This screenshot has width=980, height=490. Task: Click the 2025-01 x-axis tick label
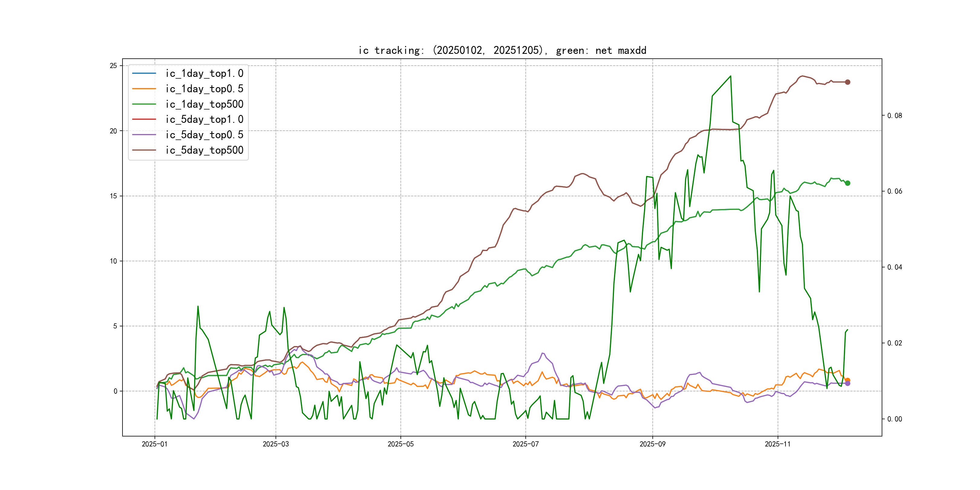[155, 444]
